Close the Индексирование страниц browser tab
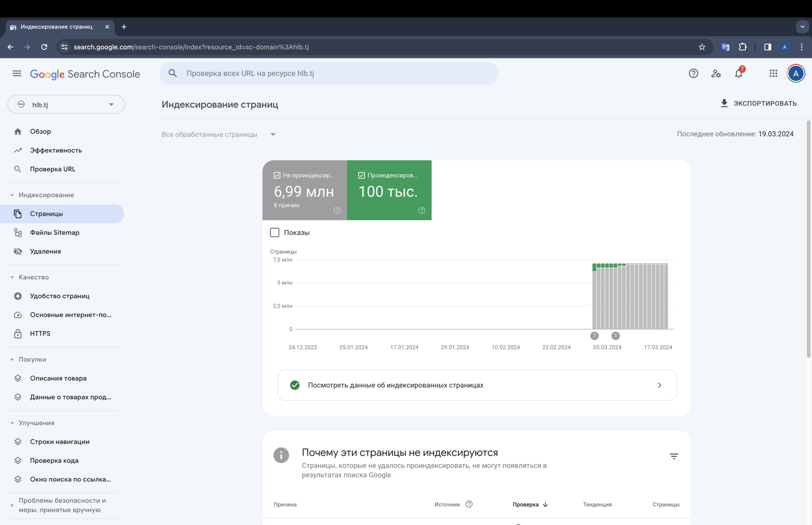 (107, 27)
